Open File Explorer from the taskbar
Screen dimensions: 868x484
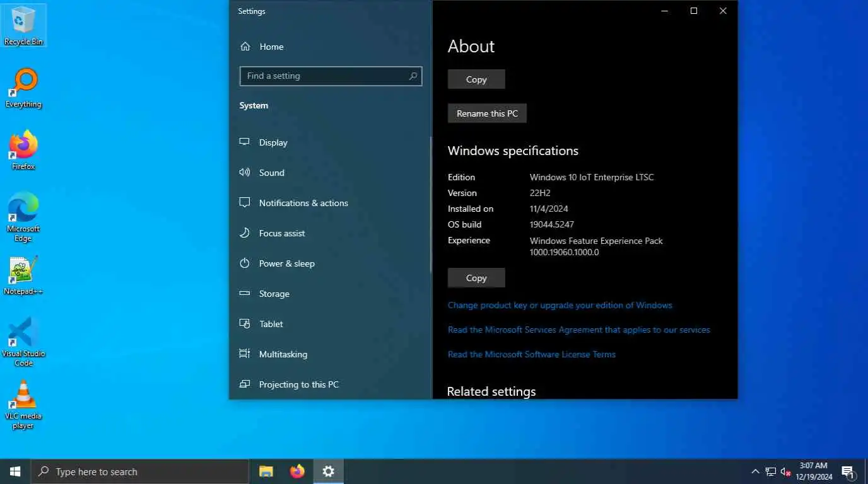tap(266, 471)
